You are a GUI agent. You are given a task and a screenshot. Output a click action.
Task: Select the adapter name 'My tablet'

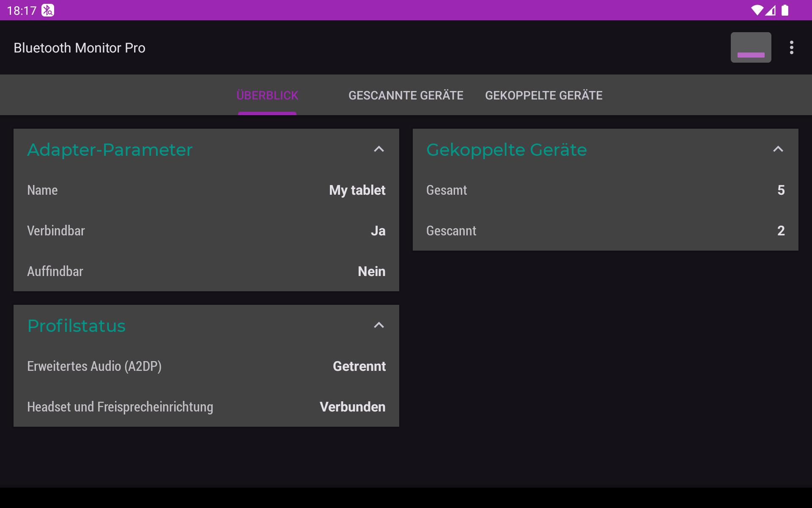357,190
